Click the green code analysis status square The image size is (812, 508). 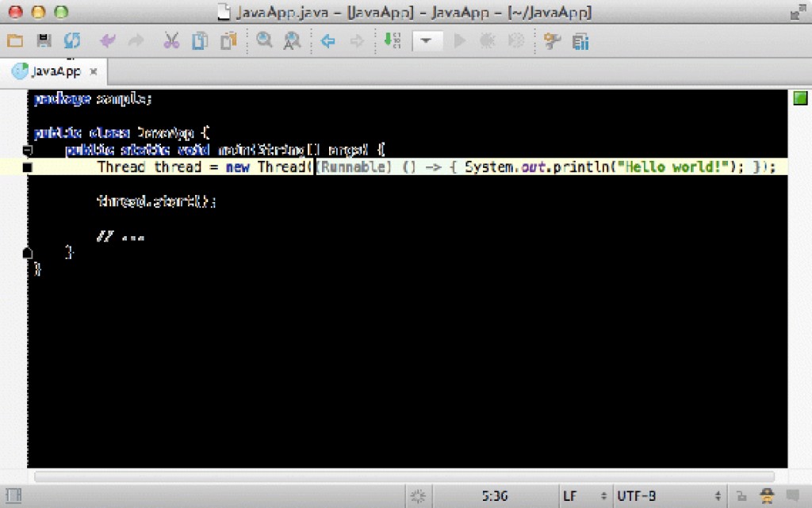(800, 97)
